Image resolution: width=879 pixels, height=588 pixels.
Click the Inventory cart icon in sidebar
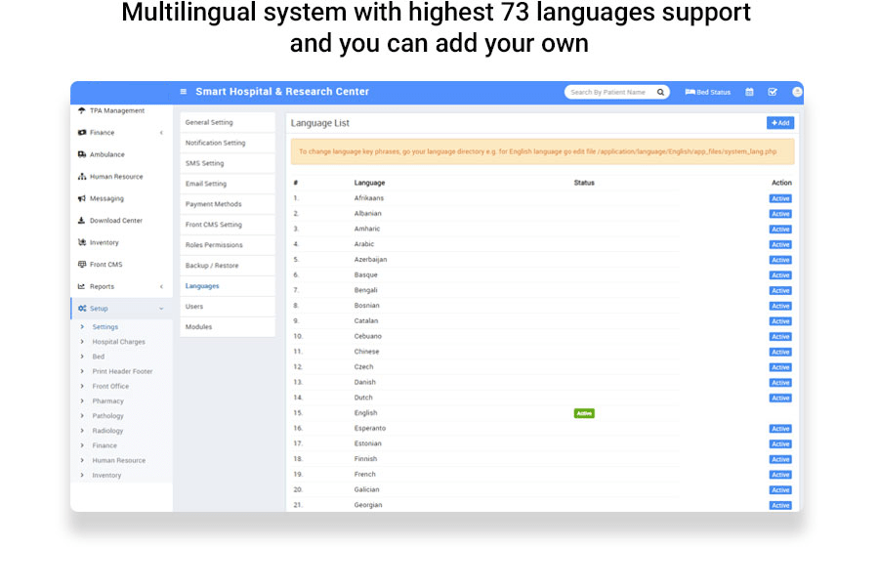82,242
